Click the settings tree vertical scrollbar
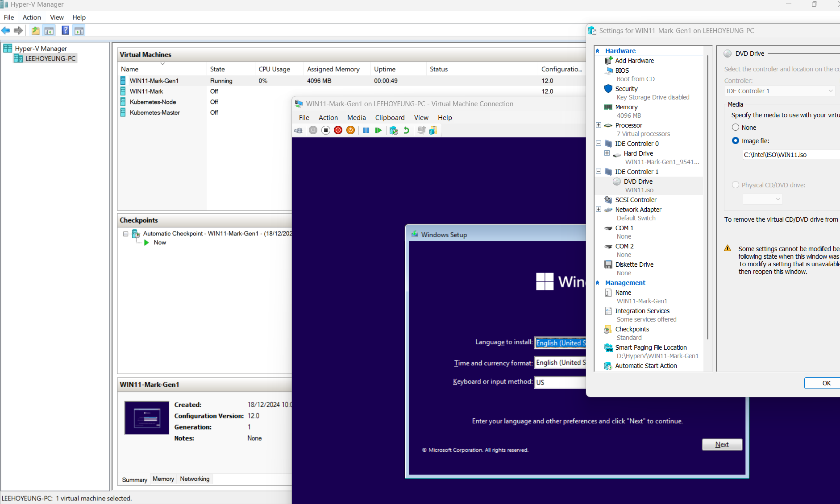The height and width of the screenshot is (504, 840). pyautogui.click(x=707, y=196)
